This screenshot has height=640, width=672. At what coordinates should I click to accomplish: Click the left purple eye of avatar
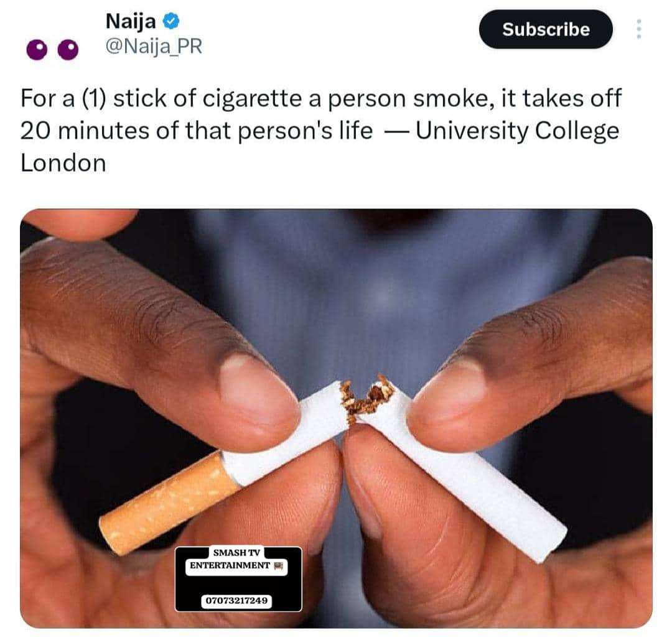(x=37, y=50)
